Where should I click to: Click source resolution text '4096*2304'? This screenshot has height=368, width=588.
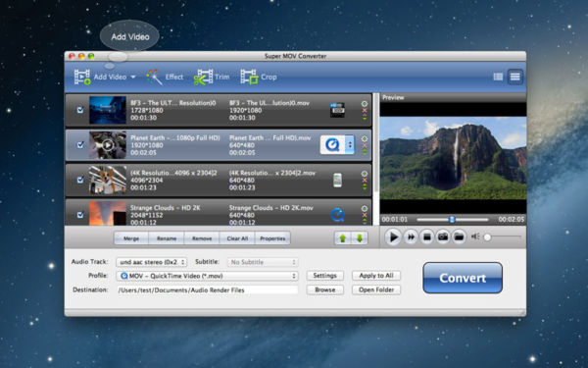[x=147, y=181]
